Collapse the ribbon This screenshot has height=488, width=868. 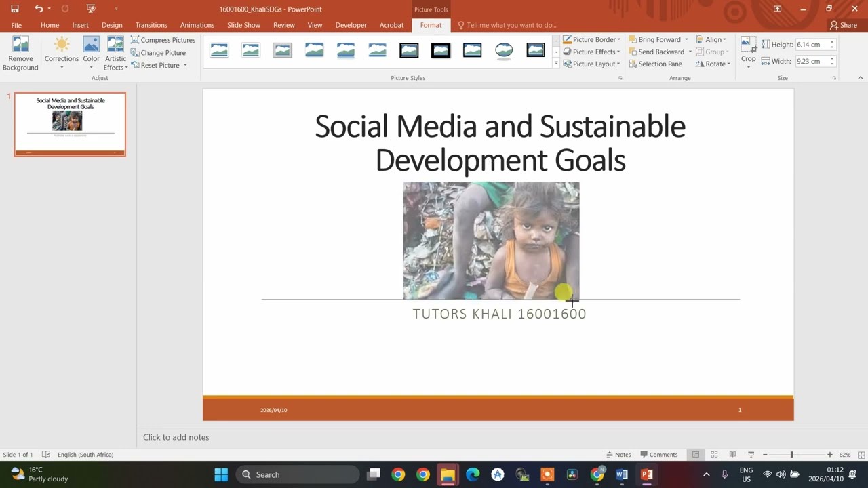[860, 78]
